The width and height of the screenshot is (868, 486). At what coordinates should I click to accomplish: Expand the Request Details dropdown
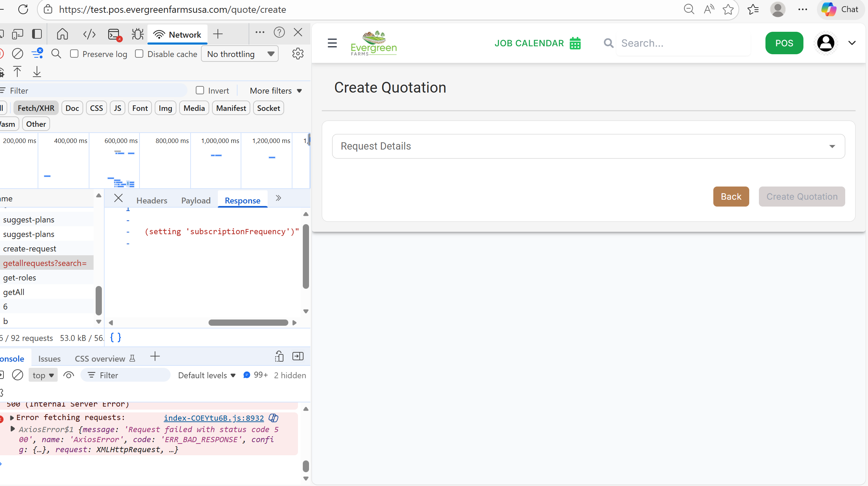point(588,146)
